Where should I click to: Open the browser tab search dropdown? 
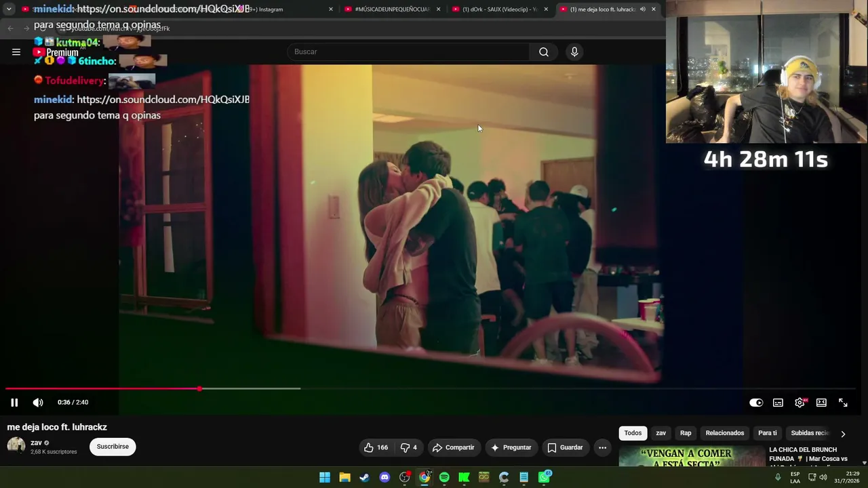tap(9, 9)
